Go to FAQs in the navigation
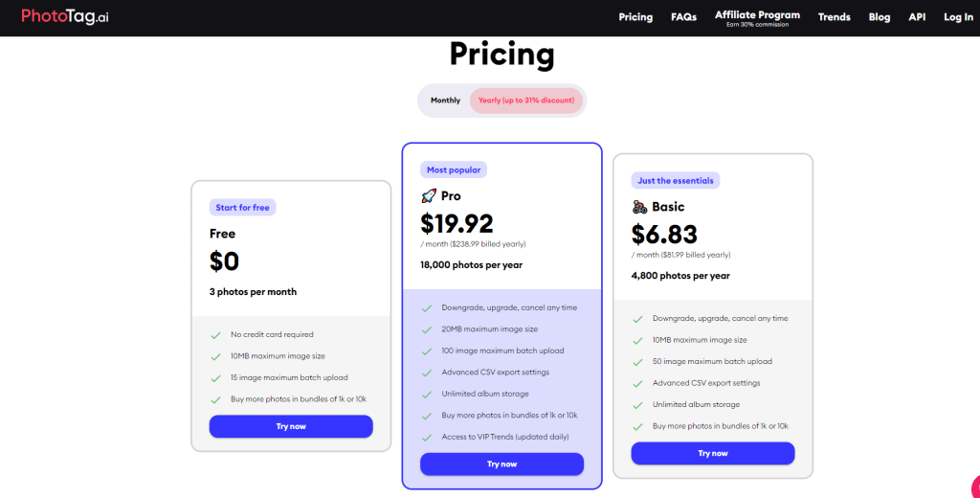The image size is (980, 498). click(683, 17)
